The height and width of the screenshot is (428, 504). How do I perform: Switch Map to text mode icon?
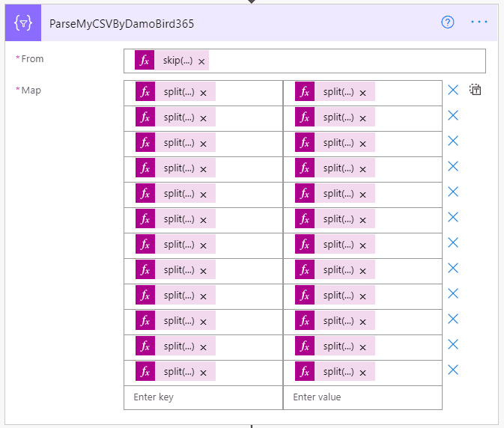476,90
